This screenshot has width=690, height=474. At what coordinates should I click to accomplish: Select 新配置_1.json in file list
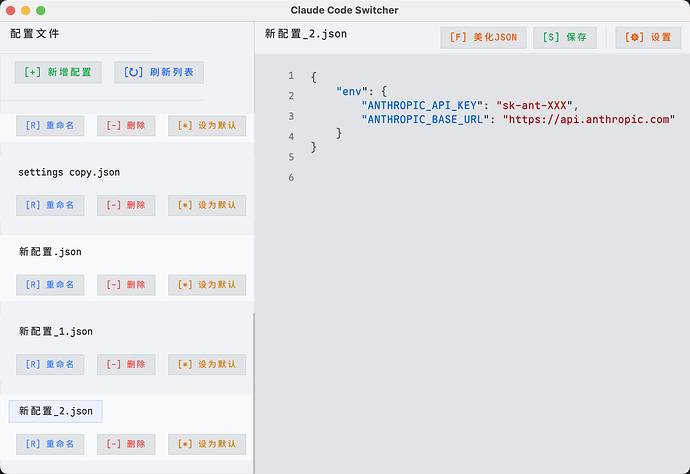56,331
